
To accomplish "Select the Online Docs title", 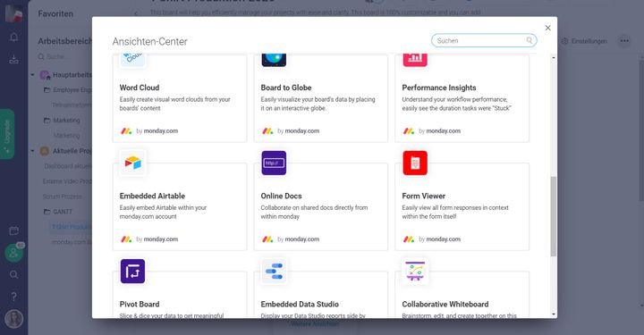I will point(281,196).
